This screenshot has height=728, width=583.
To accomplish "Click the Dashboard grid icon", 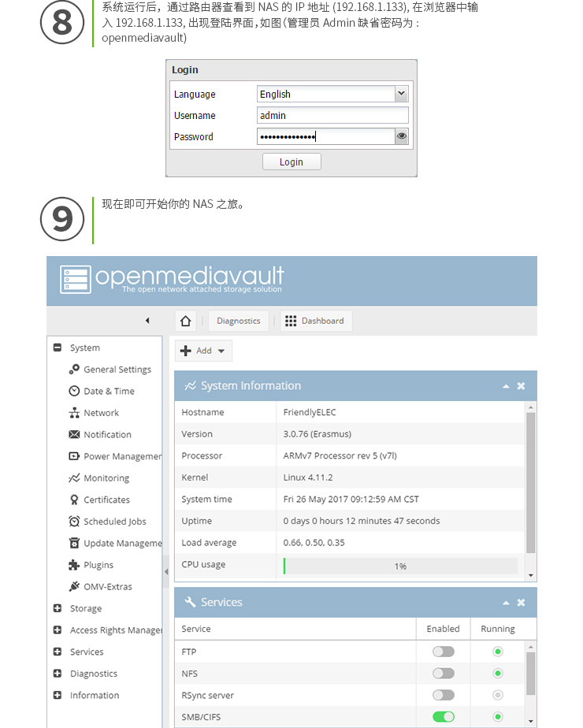I will (291, 321).
